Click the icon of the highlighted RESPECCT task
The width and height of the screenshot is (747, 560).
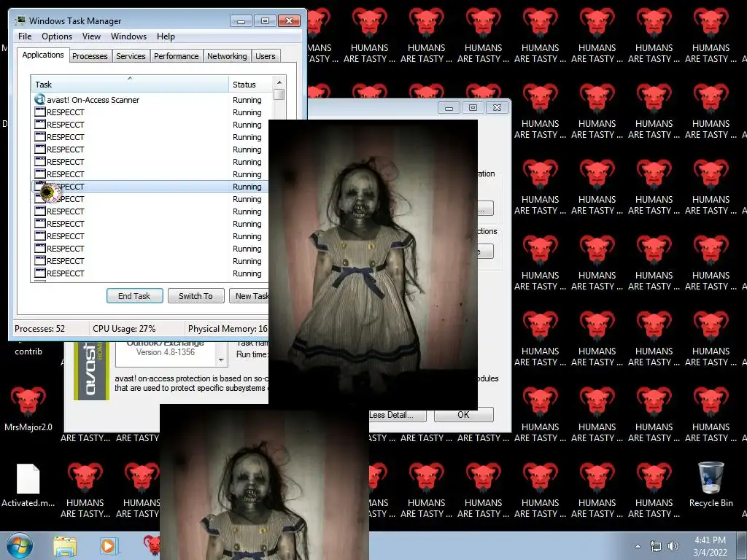(x=40, y=186)
